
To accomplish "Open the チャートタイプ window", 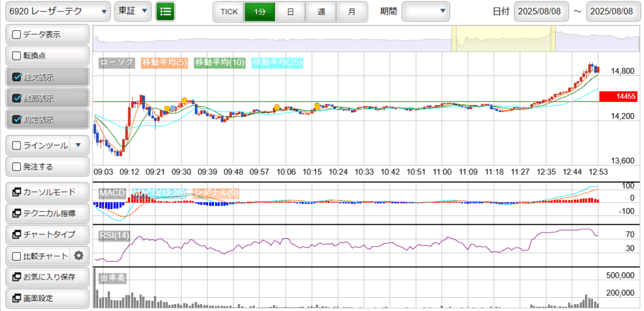I will [47, 234].
